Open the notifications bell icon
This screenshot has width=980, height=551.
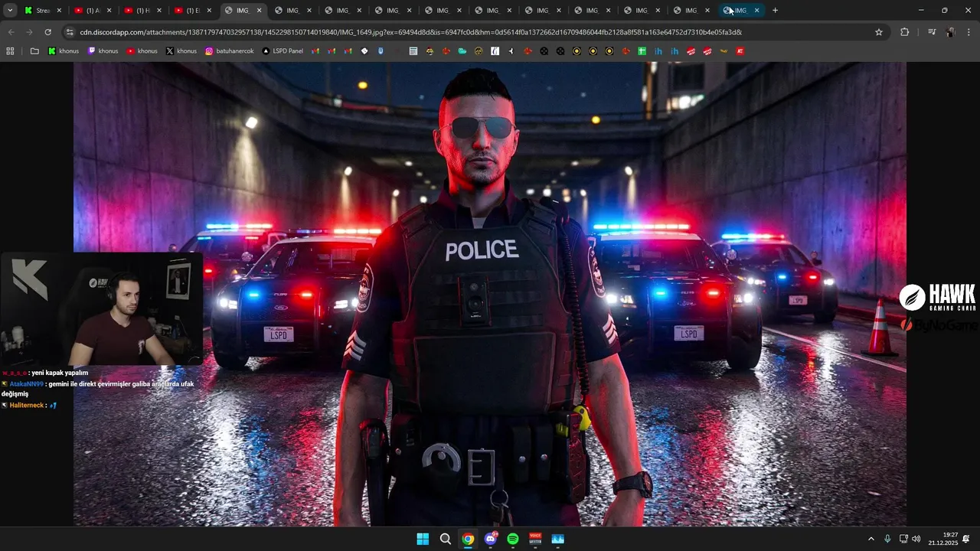[x=966, y=539]
